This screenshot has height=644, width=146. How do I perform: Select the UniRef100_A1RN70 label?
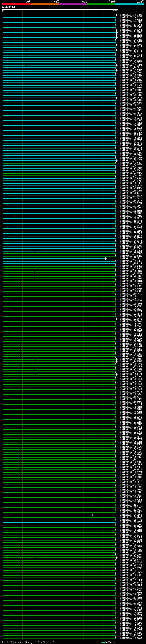point(131,301)
